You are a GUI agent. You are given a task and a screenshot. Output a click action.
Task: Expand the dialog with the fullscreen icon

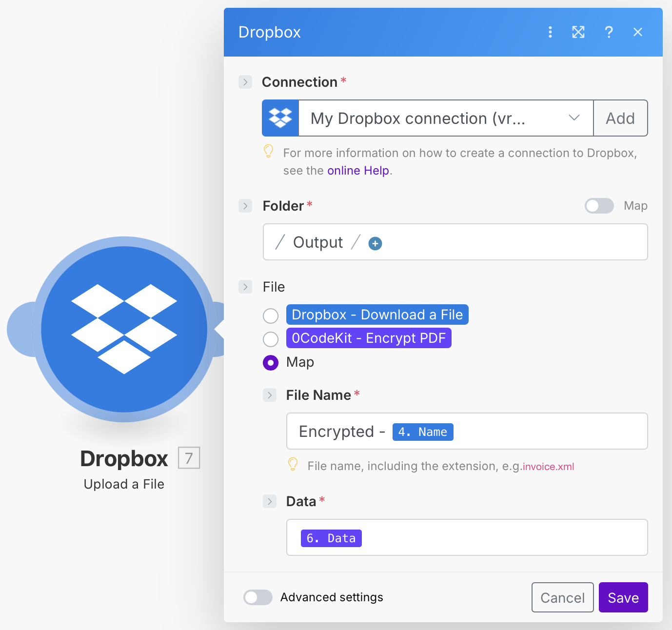tap(578, 32)
